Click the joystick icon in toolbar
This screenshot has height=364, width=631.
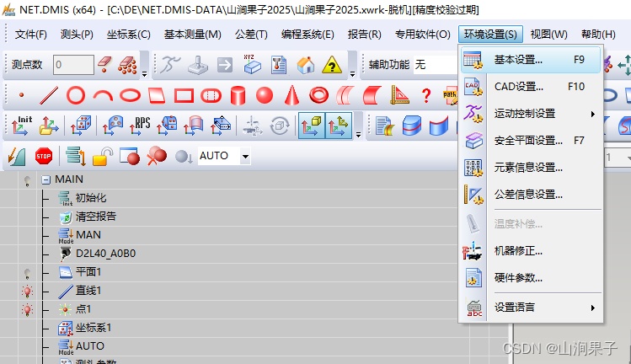click(x=198, y=65)
